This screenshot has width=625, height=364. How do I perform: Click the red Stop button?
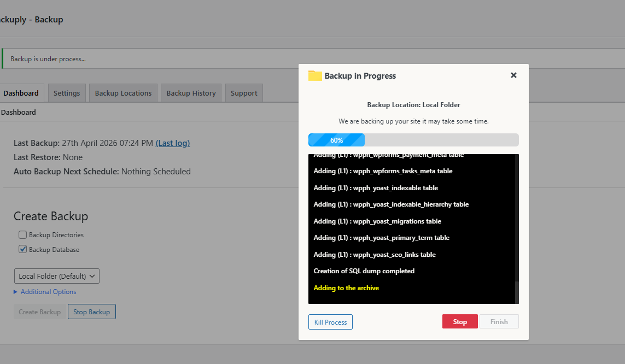[x=460, y=321]
